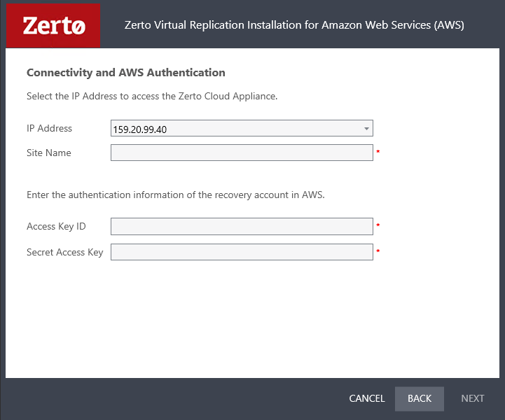Click the red asterisk beside Access Key ID
505x420 pixels.
[x=378, y=225]
